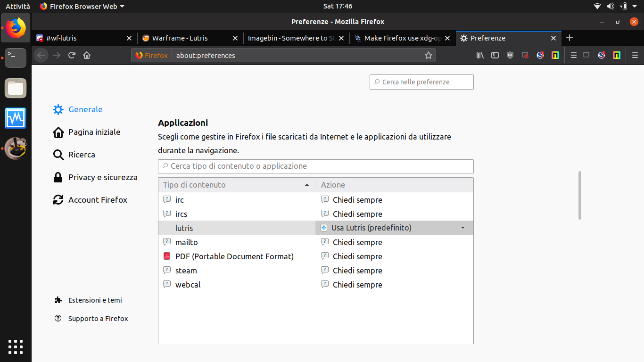
Task: Go to the home page icon
Action: click(87, 55)
